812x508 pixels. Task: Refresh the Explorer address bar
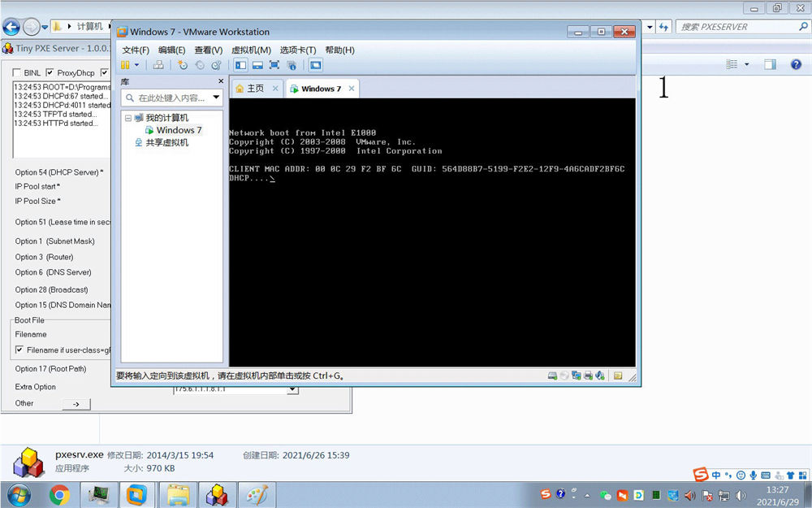tap(664, 27)
